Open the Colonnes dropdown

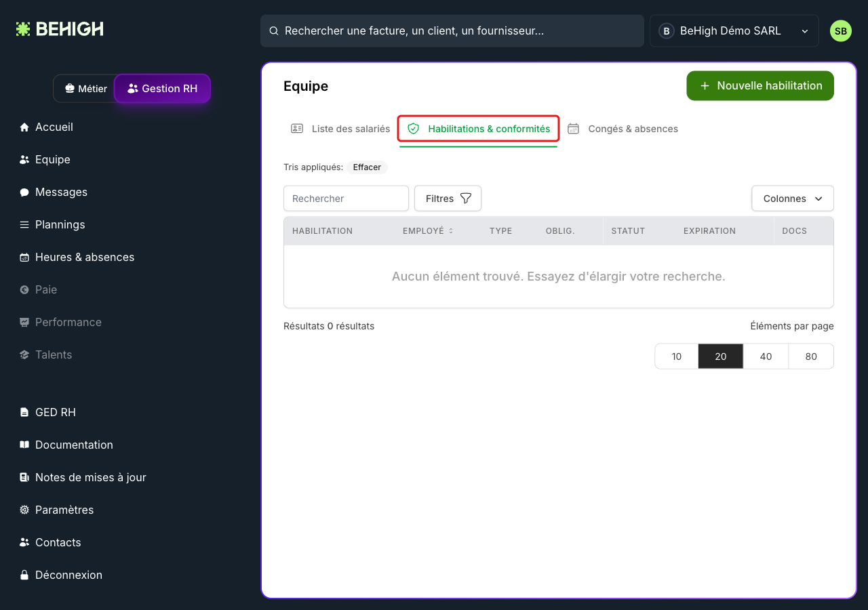pyautogui.click(x=793, y=199)
